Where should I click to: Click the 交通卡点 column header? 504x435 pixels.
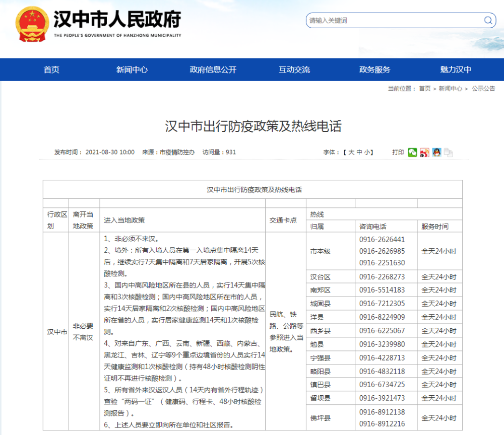286,220
